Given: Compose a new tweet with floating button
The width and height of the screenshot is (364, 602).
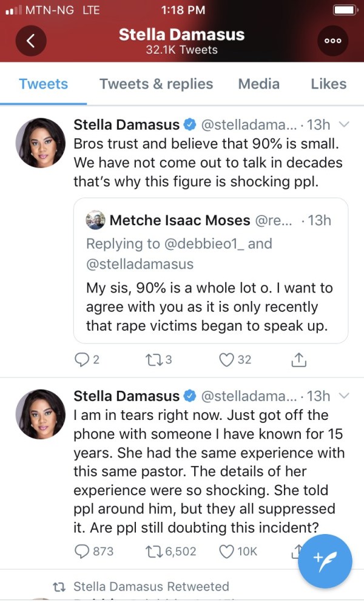Looking at the screenshot, I should tap(325, 561).
